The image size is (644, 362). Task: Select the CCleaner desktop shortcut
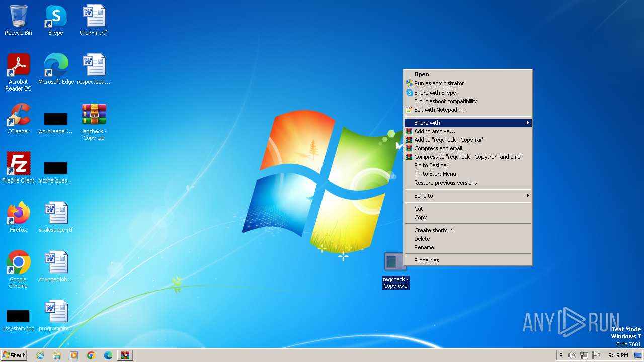coord(18,119)
